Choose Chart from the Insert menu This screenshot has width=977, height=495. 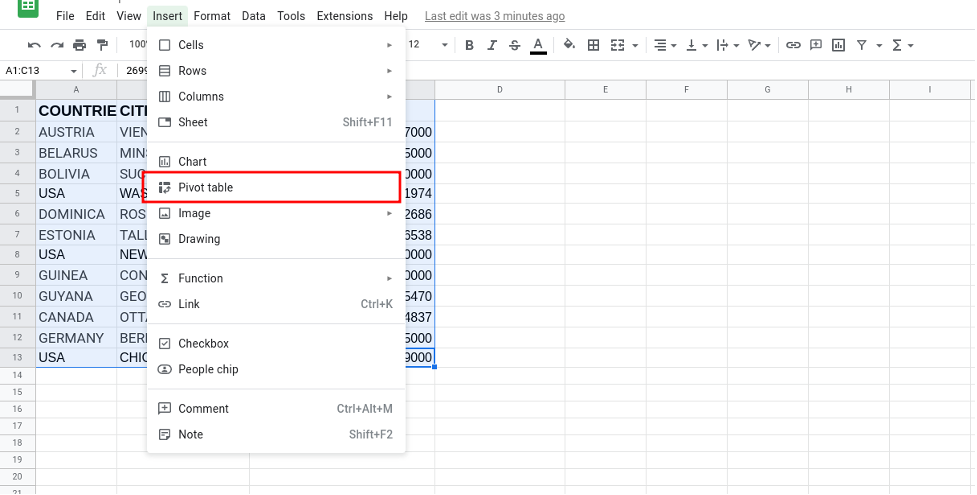pos(276,161)
